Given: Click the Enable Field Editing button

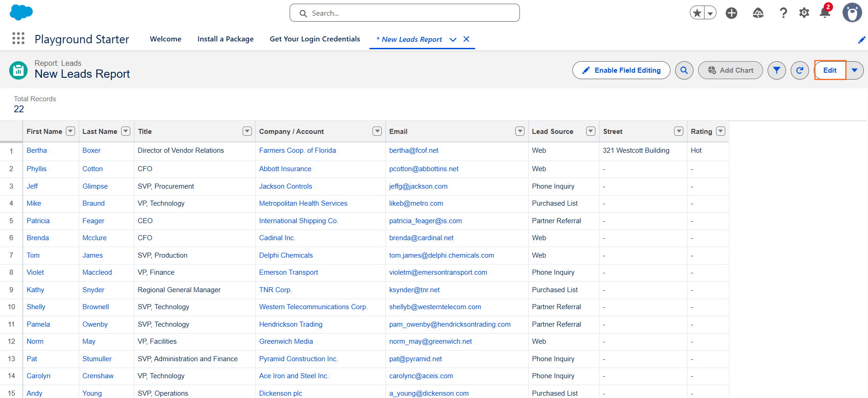Looking at the screenshot, I should tap(621, 70).
